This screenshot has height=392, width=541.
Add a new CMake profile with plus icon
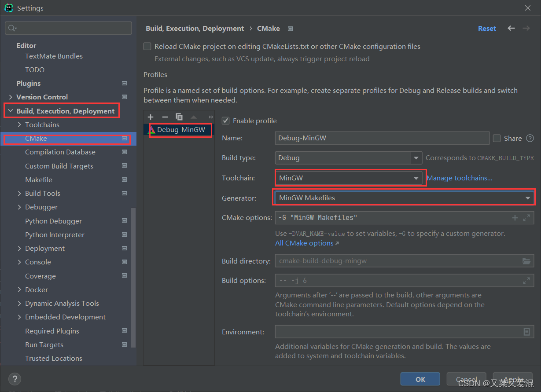[151, 117]
